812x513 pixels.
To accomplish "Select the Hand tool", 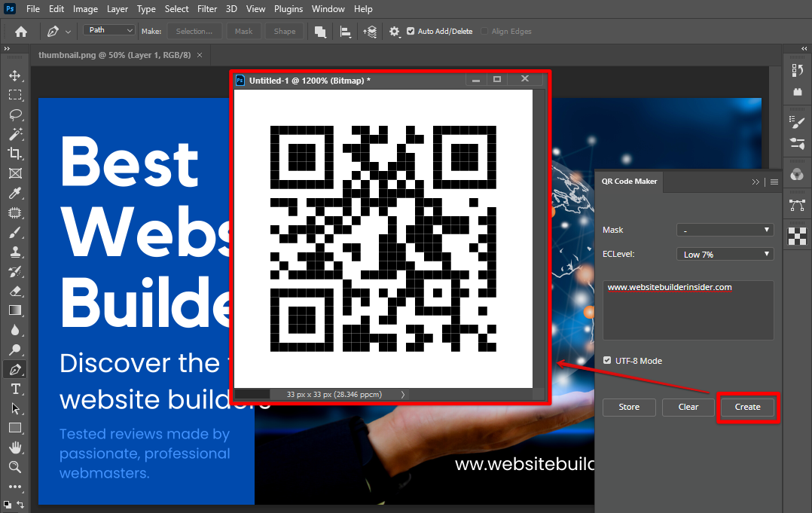I will 14,447.
